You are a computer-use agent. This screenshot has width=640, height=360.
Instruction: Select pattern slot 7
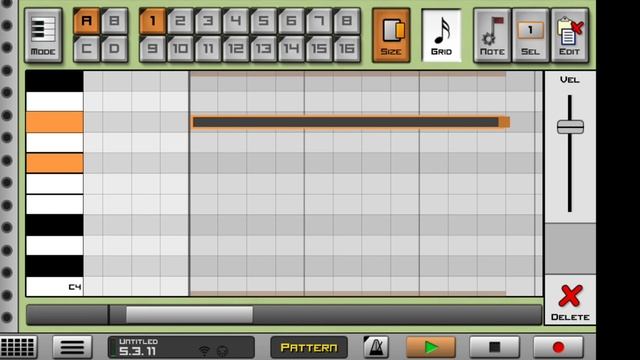click(x=319, y=21)
